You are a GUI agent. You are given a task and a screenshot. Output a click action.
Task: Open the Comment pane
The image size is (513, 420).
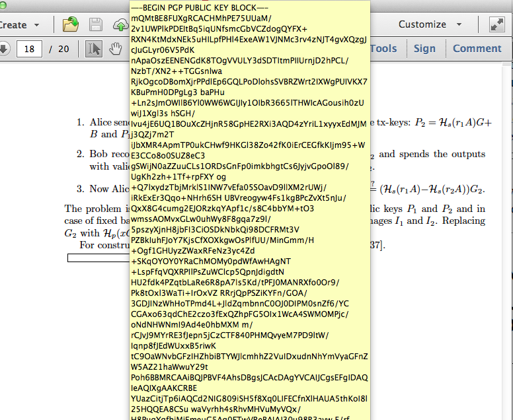click(x=477, y=49)
